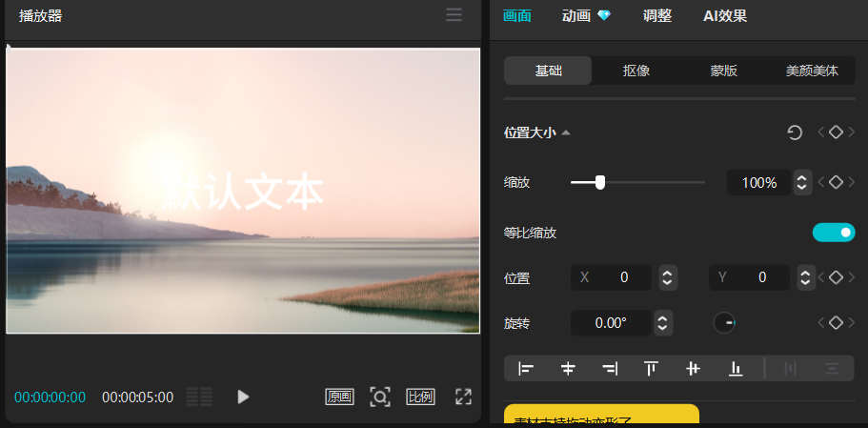This screenshot has height=428, width=868.
Task: Click the 缩放 percentage stepper arrows
Action: 802,182
